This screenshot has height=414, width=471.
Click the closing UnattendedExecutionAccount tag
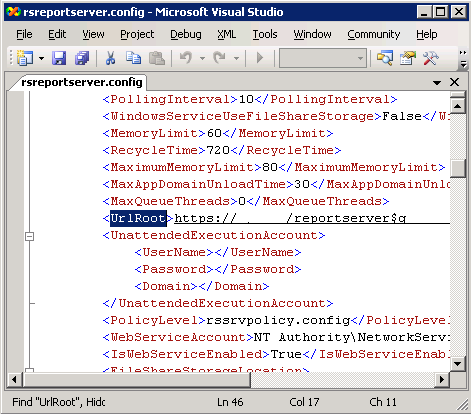pos(218,303)
